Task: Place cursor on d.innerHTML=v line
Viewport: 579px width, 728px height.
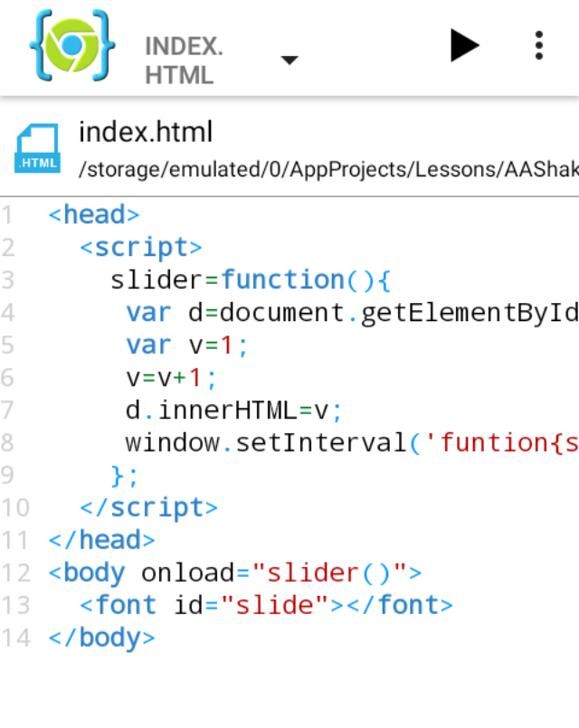Action: [234, 411]
